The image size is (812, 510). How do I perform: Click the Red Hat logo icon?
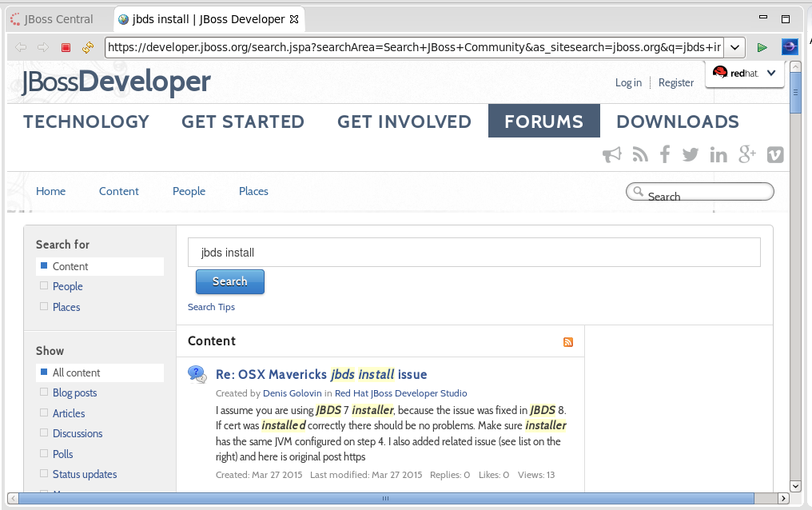[x=720, y=73]
